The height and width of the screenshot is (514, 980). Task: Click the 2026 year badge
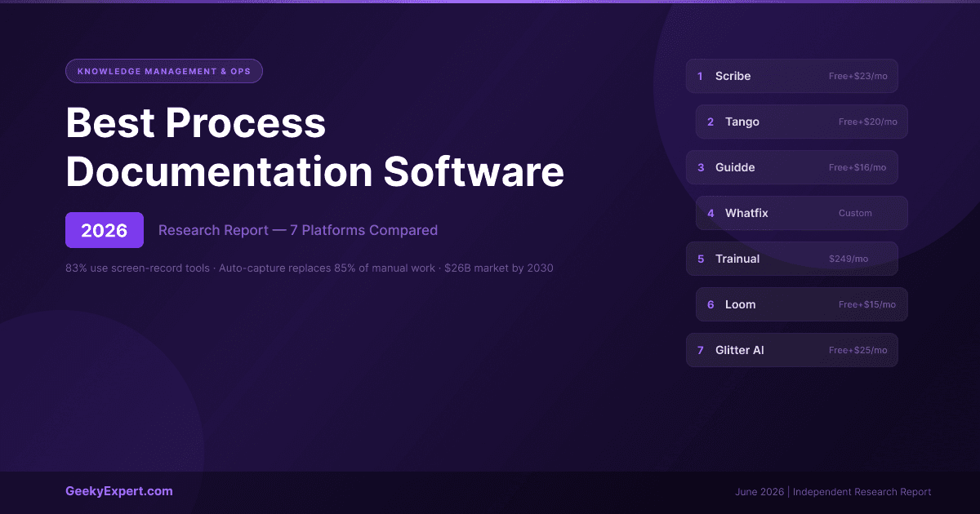105,230
